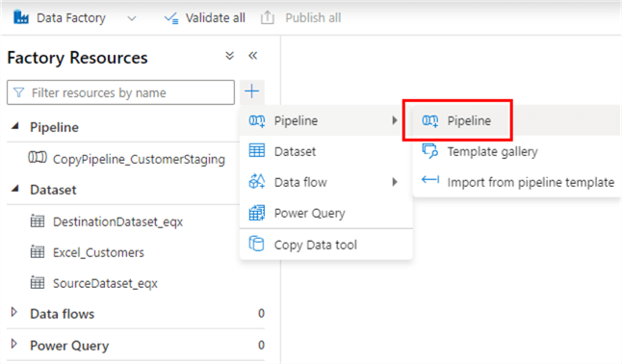Select Pipeline in the add resource menu
This screenshot has height=364, width=622.
tap(326, 120)
